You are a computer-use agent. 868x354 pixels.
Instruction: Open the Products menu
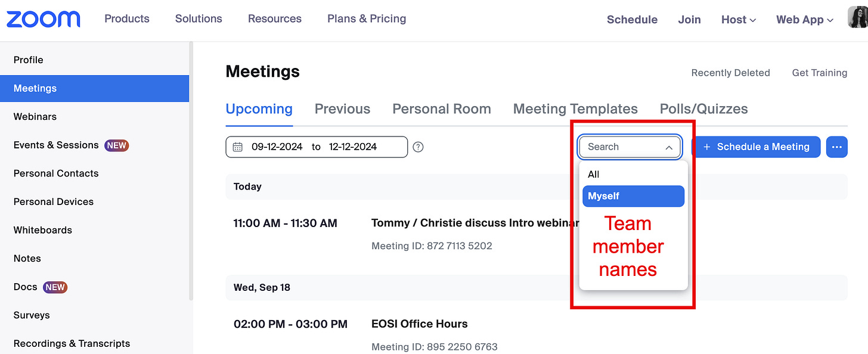coord(127,18)
